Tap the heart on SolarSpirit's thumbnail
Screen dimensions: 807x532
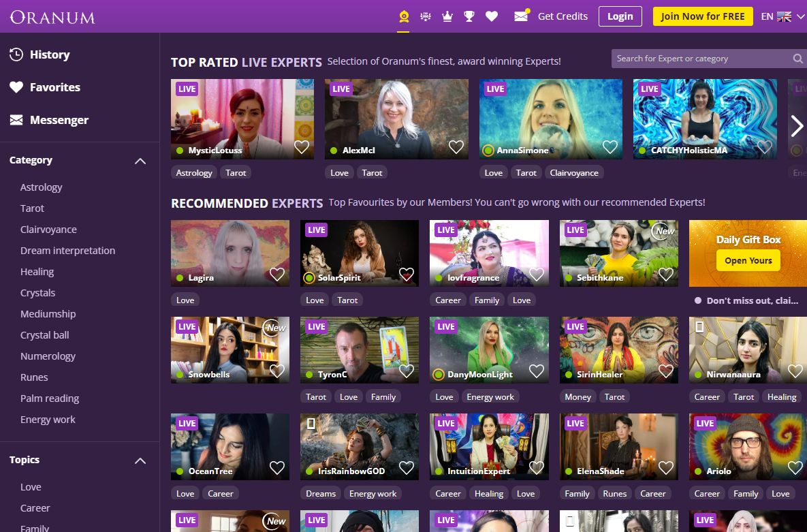(407, 275)
